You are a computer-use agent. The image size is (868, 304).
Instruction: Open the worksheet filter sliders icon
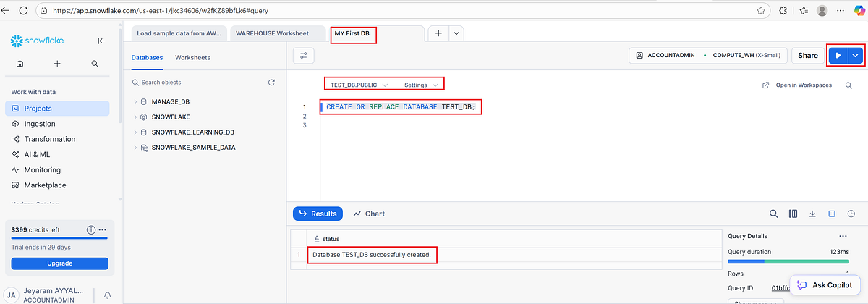point(303,55)
